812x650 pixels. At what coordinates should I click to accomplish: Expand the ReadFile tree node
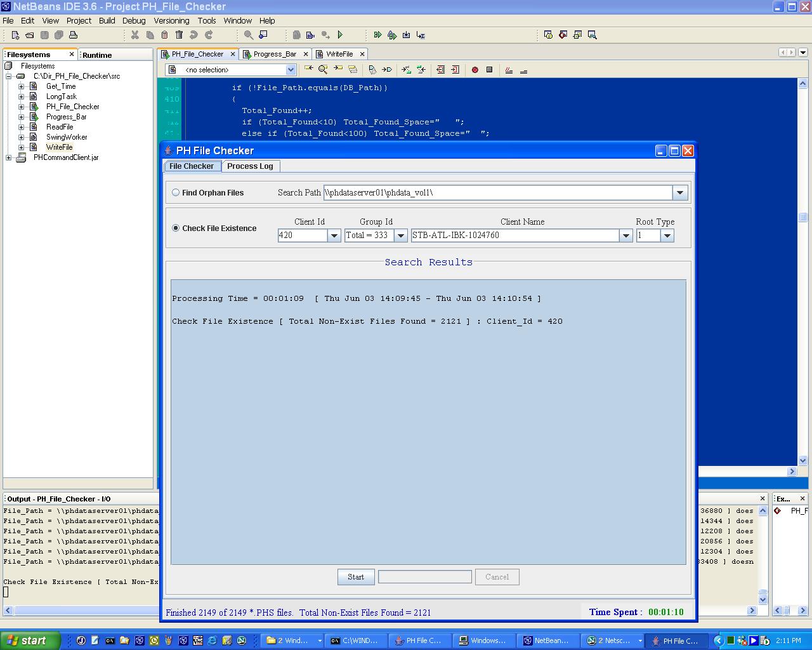[x=21, y=127]
